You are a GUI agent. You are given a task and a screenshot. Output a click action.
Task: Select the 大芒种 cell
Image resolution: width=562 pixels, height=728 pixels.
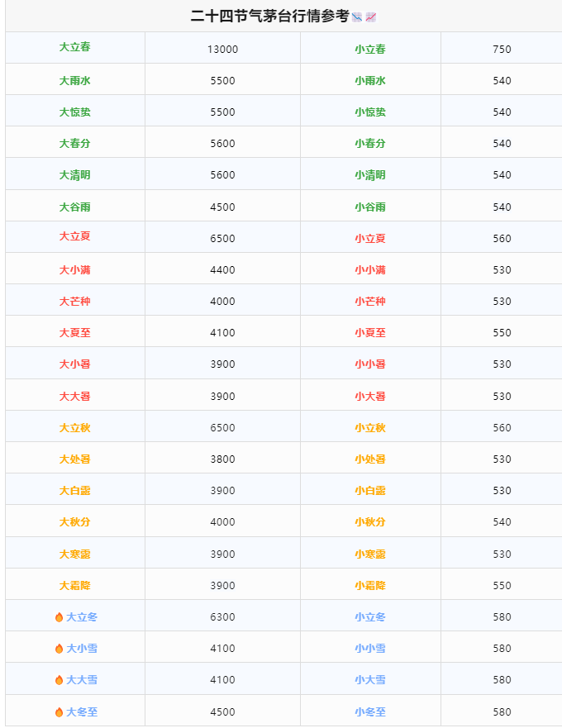pyautogui.click(x=74, y=302)
